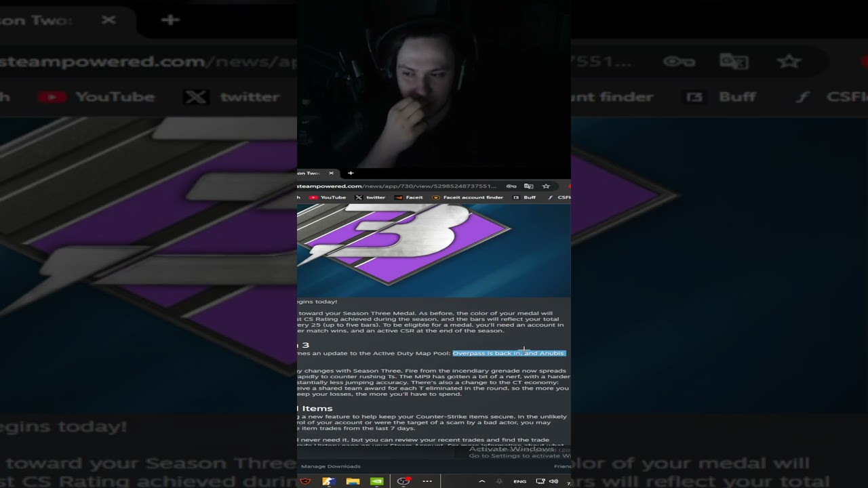Bookmark this page with the star icon
The width and height of the screenshot is (868, 488).
click(x=546, y=186)
